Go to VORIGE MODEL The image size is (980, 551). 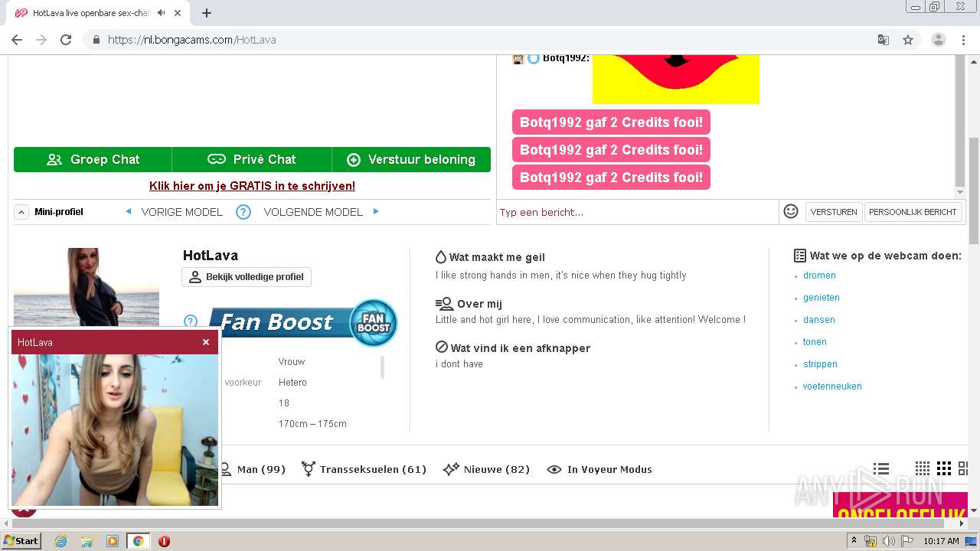point(174,212)
